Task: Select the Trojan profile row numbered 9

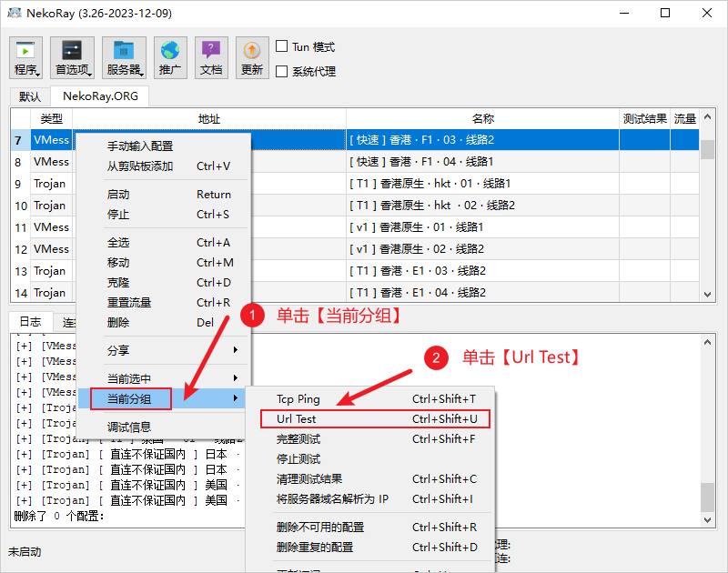Action: [50, 184]
